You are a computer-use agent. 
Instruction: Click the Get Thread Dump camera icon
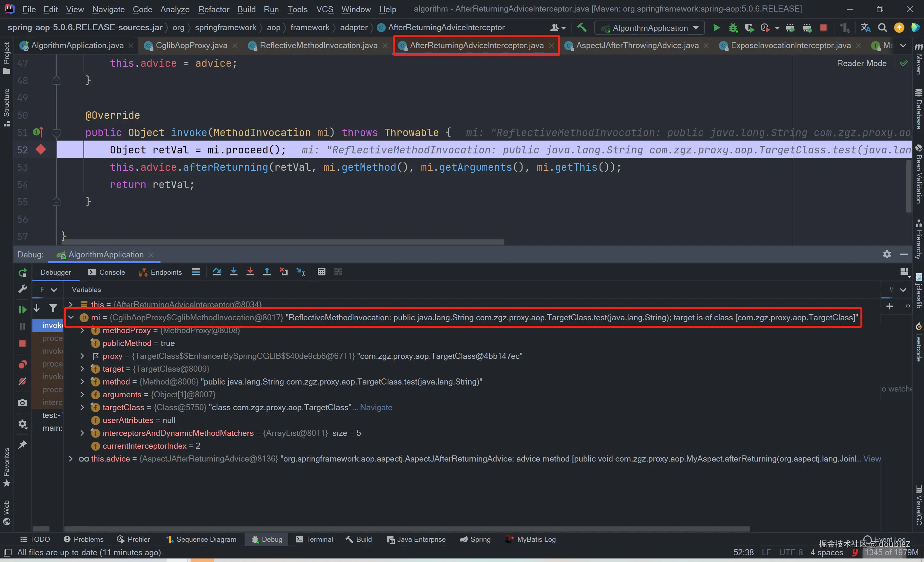[x=22, y=403]
